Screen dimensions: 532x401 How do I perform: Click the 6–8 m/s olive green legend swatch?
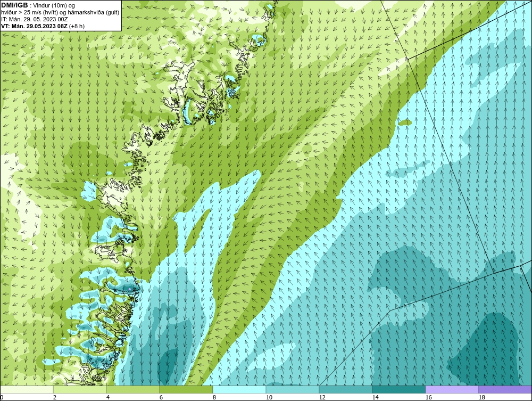pyautogui.click(x=186, y=389)
